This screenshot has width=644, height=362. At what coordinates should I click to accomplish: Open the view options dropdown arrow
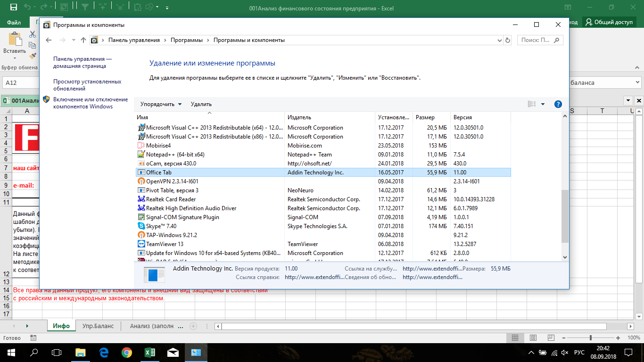pyautogui.click(x=543, y=104)
